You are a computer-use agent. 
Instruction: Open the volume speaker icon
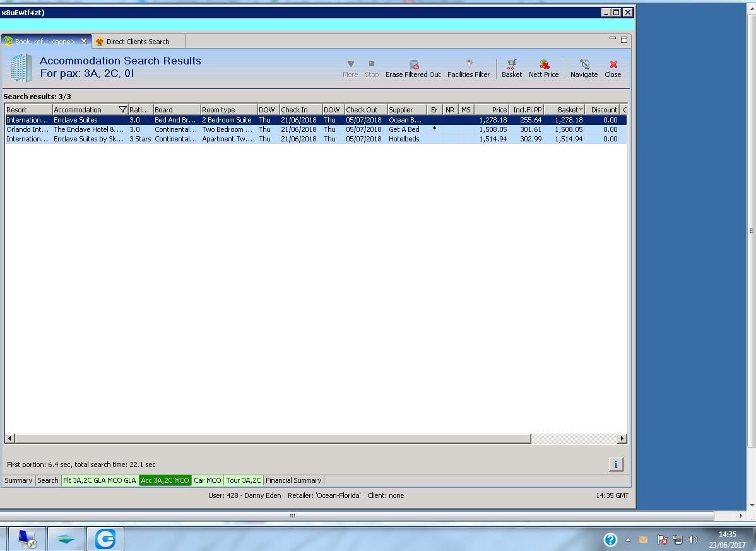[693, 540]
